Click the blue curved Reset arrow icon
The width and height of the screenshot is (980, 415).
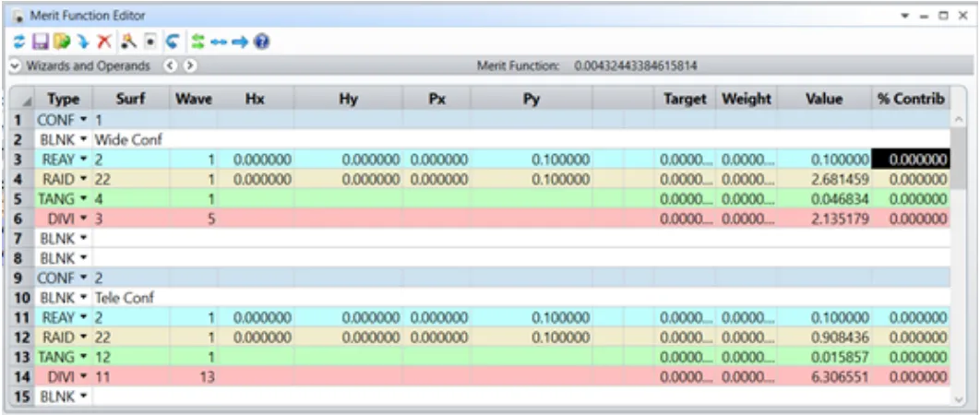click(x=172, y=42)
